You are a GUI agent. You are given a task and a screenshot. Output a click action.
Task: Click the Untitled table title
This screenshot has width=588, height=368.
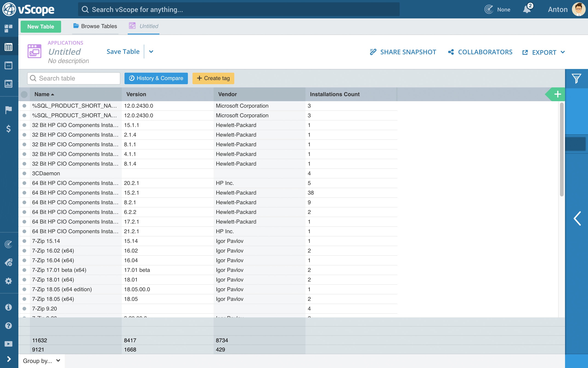coord(64,52)
